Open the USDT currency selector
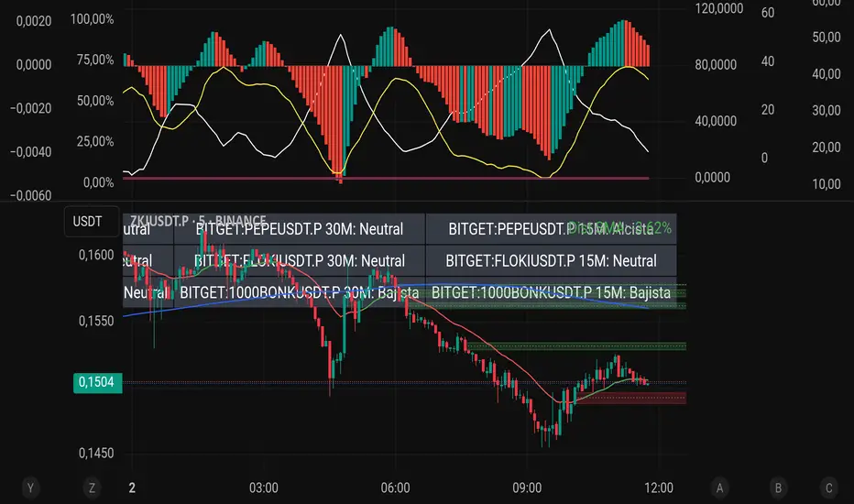 tap(92, 222)
